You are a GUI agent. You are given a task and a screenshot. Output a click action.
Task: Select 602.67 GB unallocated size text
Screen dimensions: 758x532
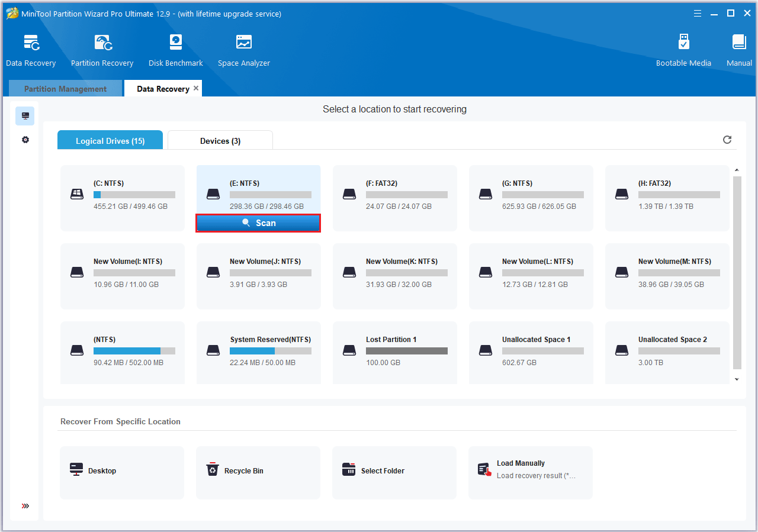519,363
